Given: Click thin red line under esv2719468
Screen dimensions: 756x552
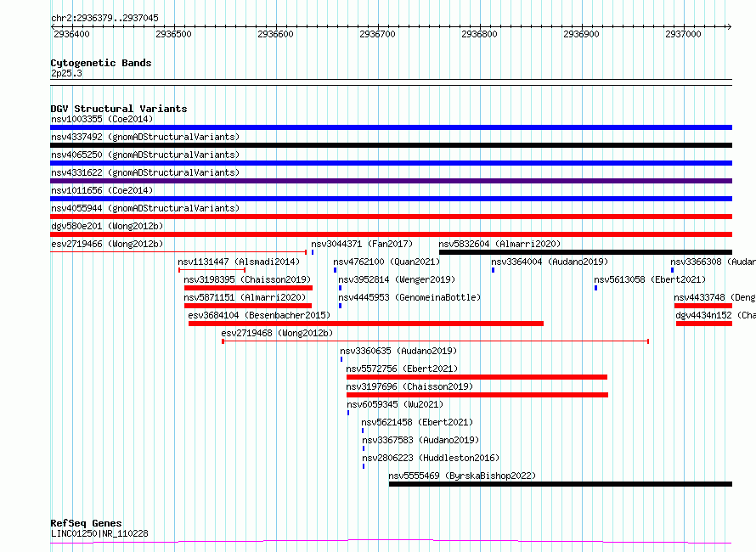Looking at the screenshot, I should pos(436,341).
